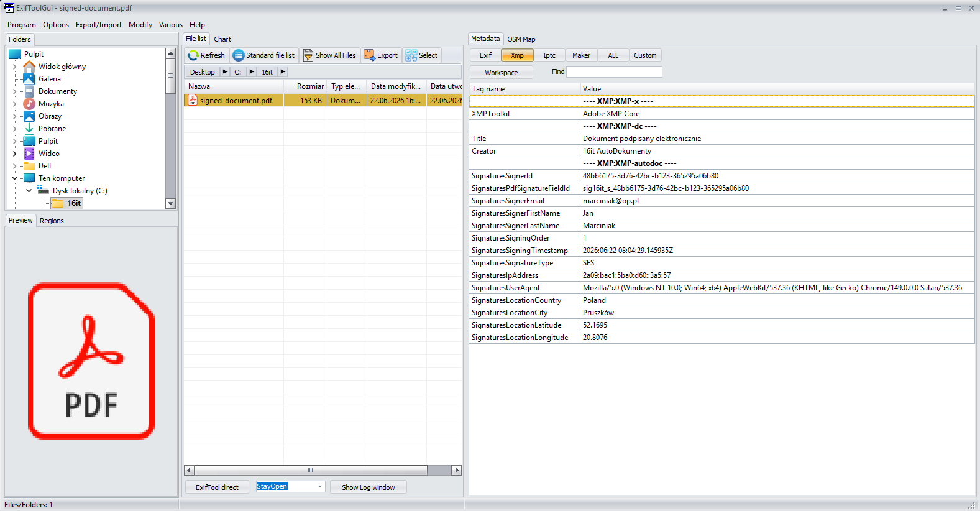This screenshot has width=980, height=511.
Task: Click the SignaturesSignerEmail tag row
Action: coord(721,201)
